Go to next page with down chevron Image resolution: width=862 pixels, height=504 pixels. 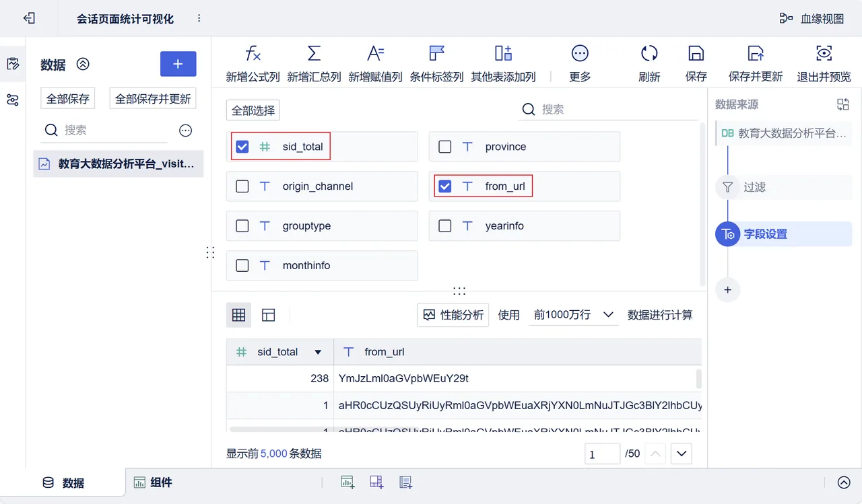click(682, 454)
